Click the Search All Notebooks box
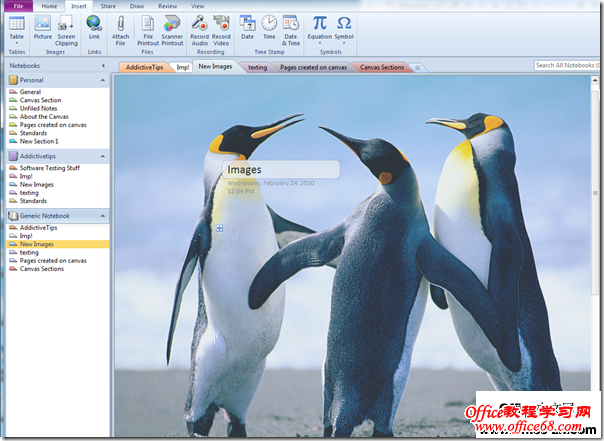 click(567, 65)
